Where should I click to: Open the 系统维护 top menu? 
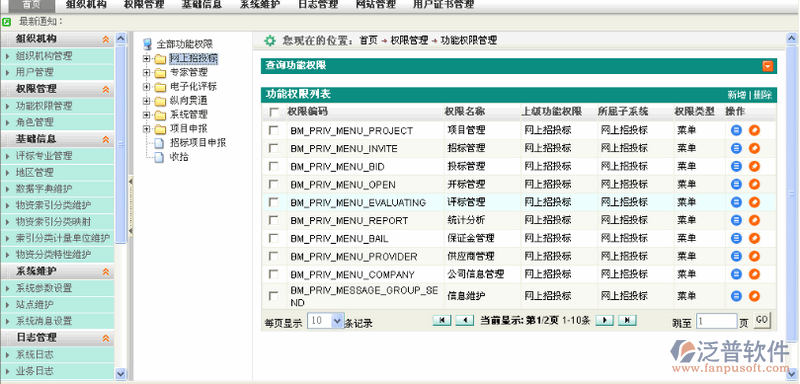(260, 5)
